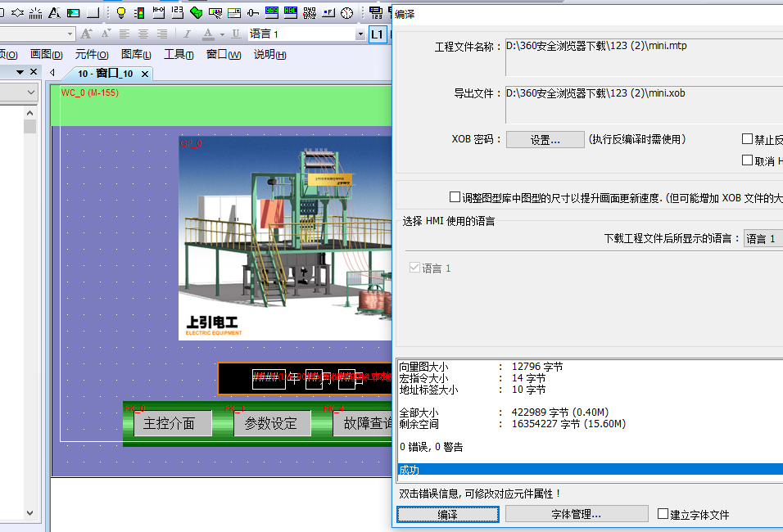Click the traffic light word lamp icon
783x532 pixels.
139,12
